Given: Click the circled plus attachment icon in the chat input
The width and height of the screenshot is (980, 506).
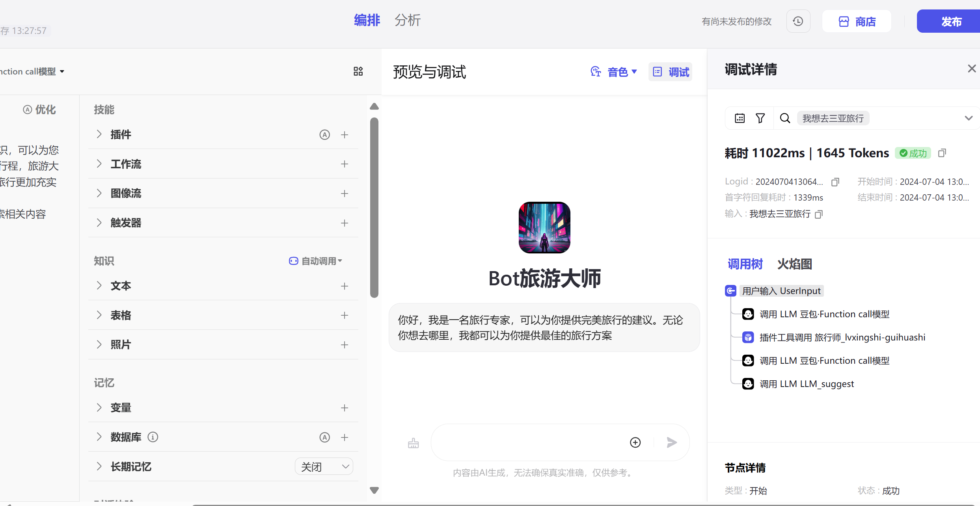Looking at the screenshot, I should 635,443.
